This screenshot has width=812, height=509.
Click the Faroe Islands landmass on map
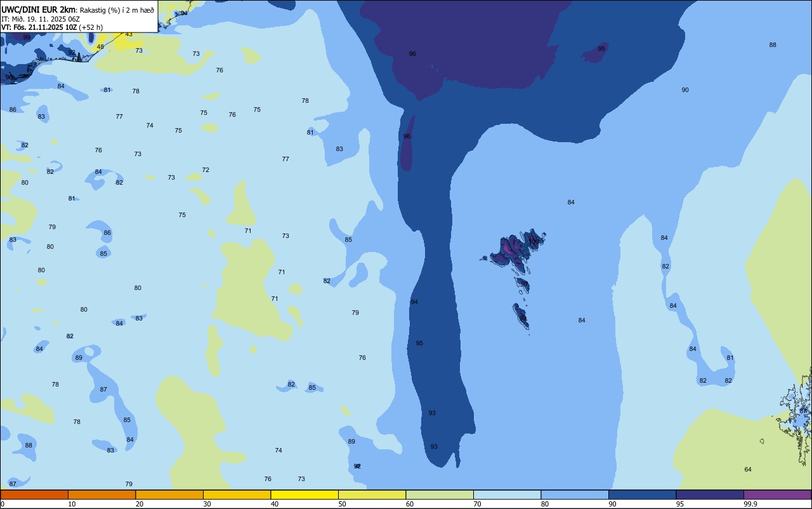(513, 251)
